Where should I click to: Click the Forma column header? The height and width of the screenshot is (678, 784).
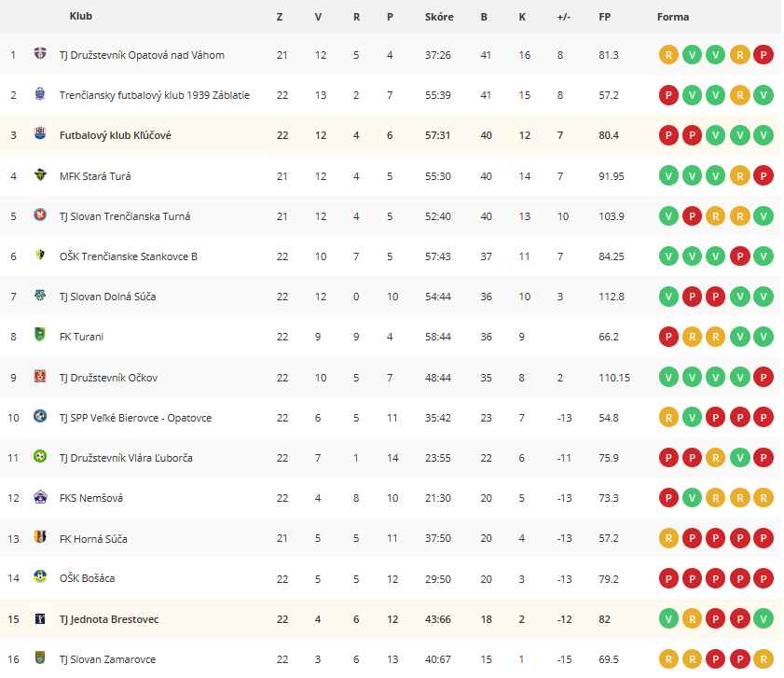click(672, 17)
